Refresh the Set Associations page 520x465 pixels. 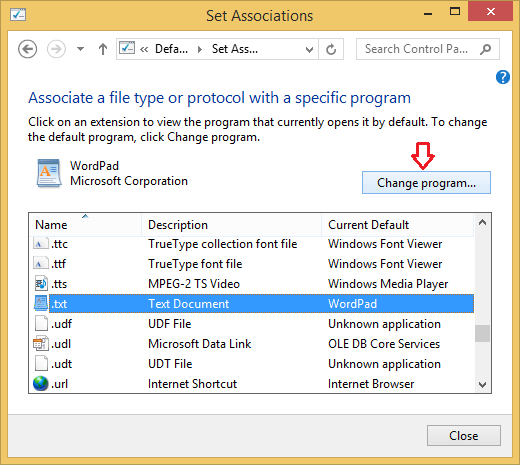(x=331, y=49)
